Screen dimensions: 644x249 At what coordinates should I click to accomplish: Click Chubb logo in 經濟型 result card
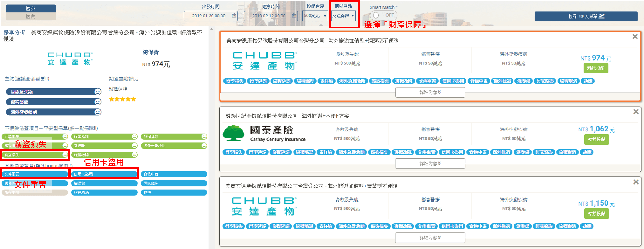tap(265, 61)
